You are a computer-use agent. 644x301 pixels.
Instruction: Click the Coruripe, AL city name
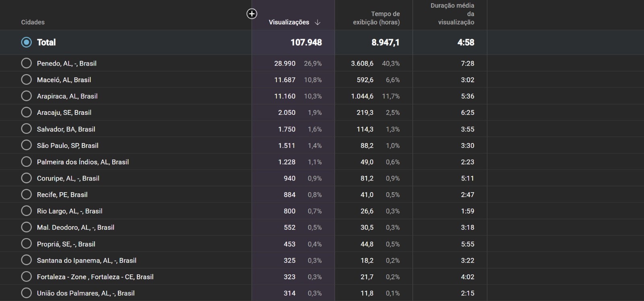68,179
